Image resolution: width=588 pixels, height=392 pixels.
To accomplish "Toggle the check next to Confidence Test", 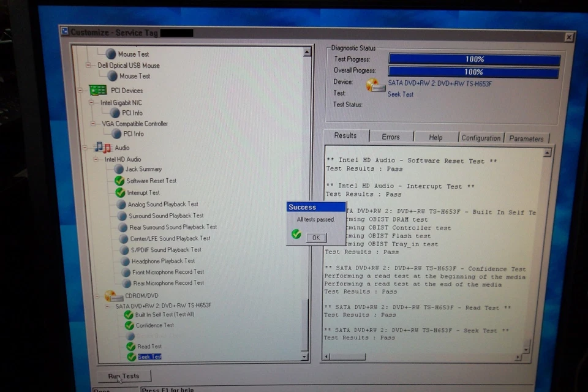I will (x=129, y=325).
